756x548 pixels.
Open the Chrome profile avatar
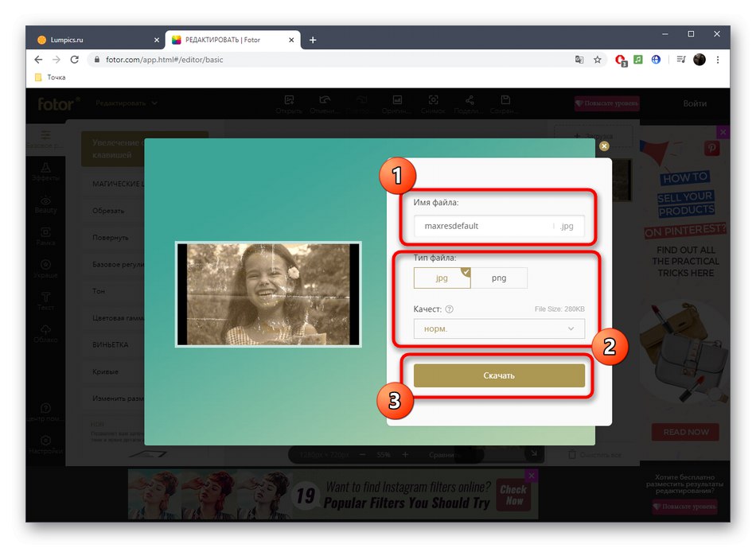click(x=699, y=60)
